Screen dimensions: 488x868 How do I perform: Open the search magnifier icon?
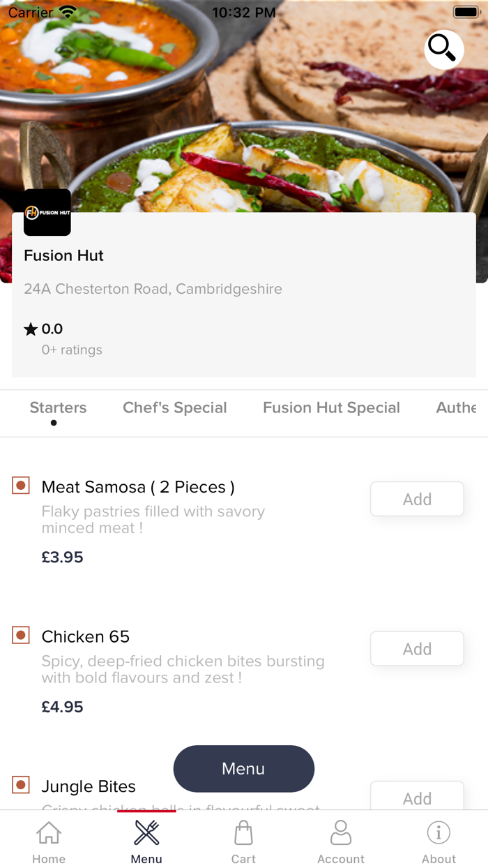(443, 49)
